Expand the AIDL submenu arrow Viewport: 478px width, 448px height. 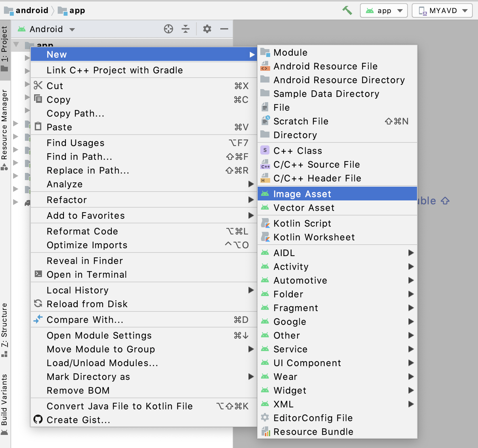click(411, 253)
